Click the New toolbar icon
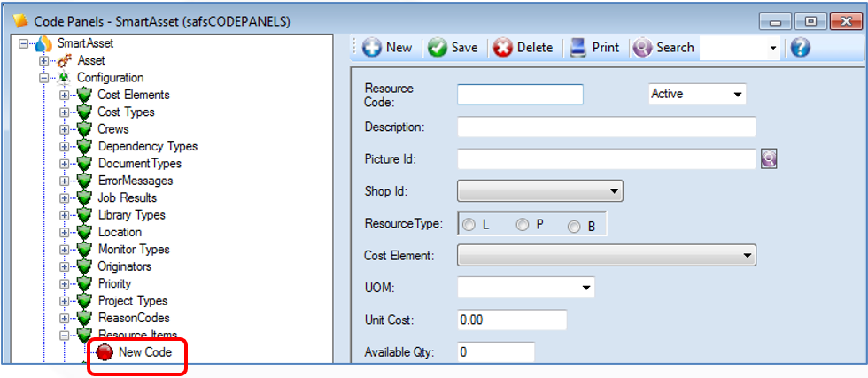868x378 pixels. point(372,48)
